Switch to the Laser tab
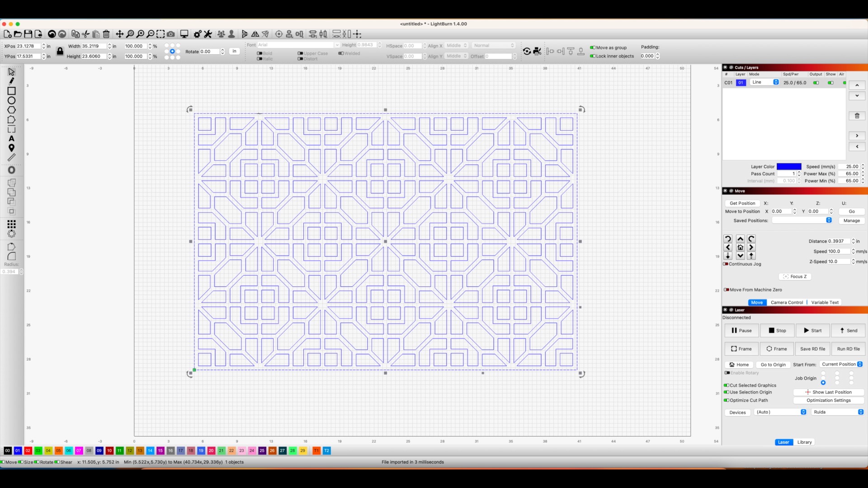The height and width of the screenshot is (488, 868). click(783, 442)
